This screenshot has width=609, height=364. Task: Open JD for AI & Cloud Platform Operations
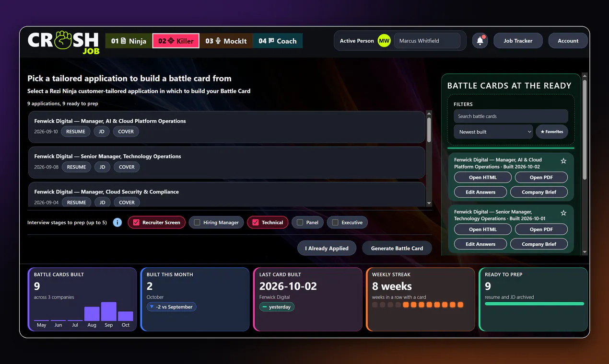[102, 132]
